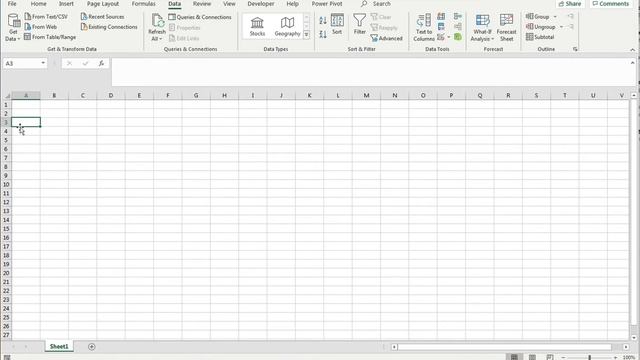Show Queries & Connections pane
Image resolution: width=640 pixels, height=360 pixels.
click(200, 17)
